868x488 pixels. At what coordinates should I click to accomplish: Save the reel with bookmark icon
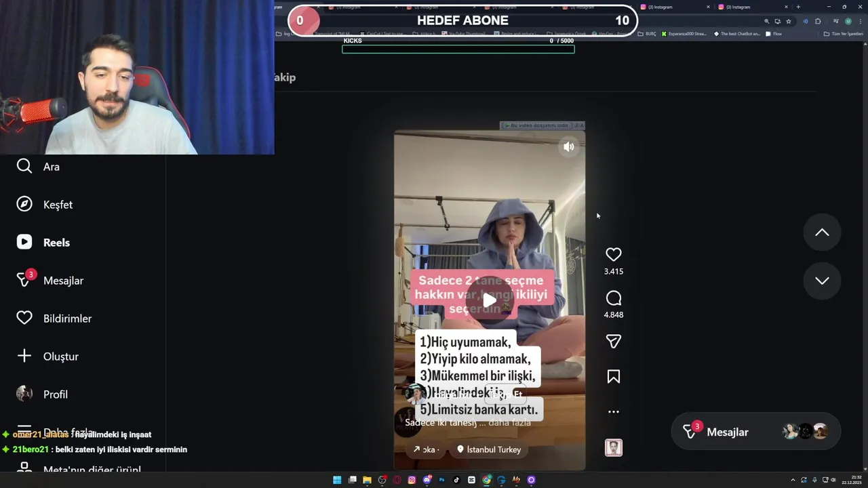[x=613, y=376]
